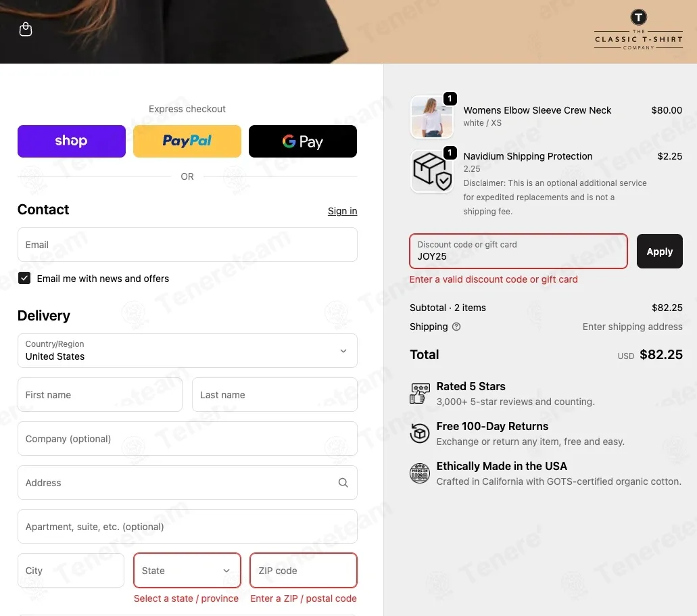Pay with Shop express checkout
The width and height of the screenshot is (697, 616).
(72, 141)
